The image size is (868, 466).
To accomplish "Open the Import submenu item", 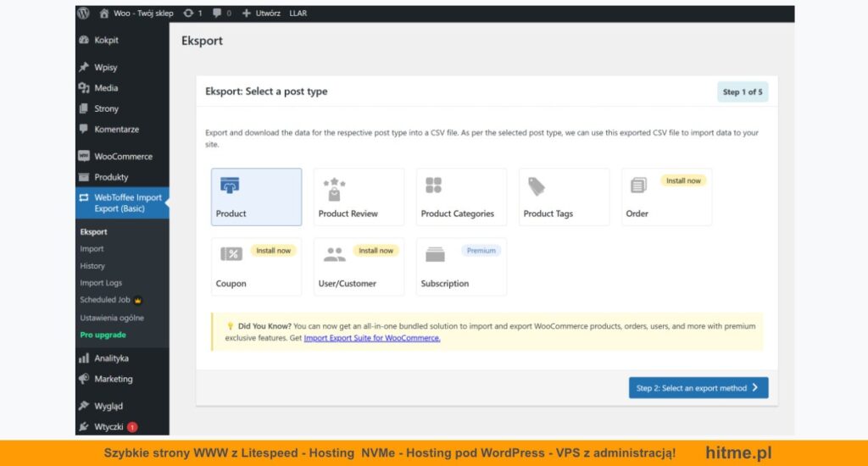I will coord(92,249).
